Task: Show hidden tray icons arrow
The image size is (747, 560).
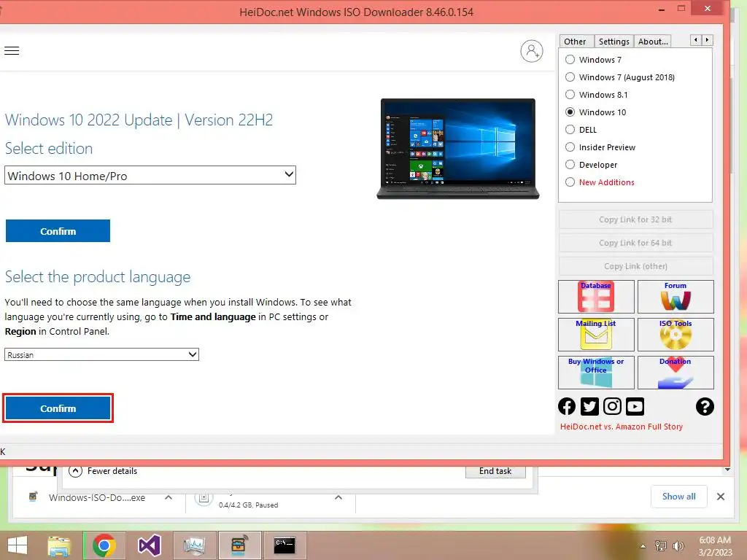Action: coord(643,546)
